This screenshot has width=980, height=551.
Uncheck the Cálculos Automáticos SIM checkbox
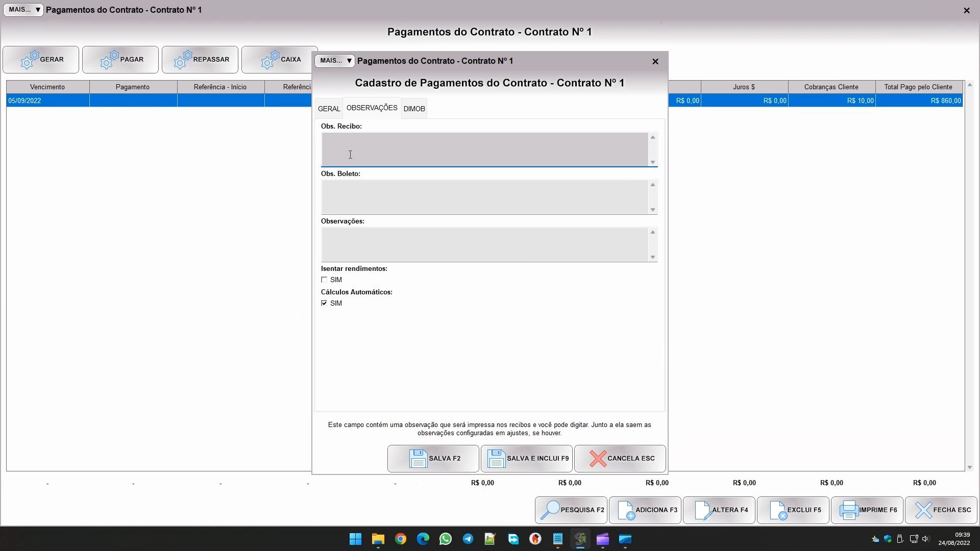tap(324, 303)
